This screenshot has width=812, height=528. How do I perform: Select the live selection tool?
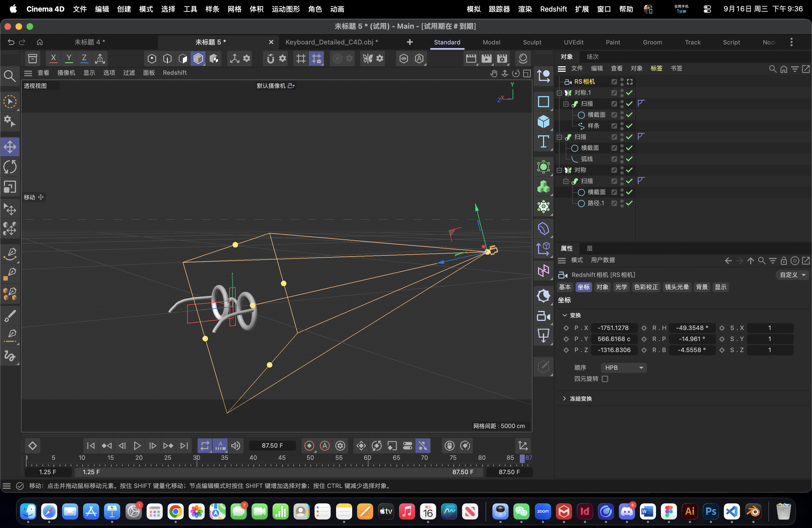10,102
